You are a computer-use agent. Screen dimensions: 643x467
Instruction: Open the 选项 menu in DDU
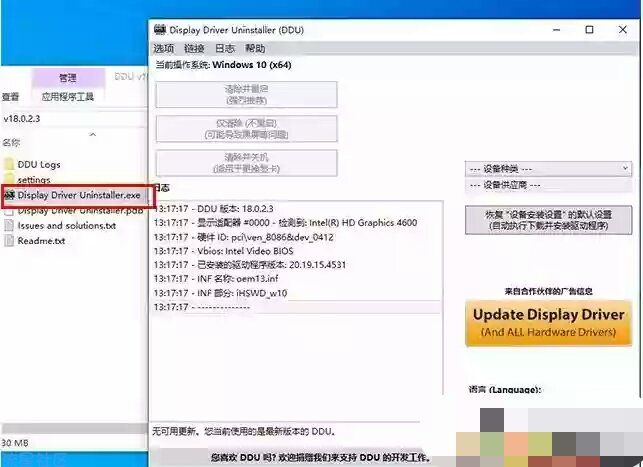click(164, 48)
